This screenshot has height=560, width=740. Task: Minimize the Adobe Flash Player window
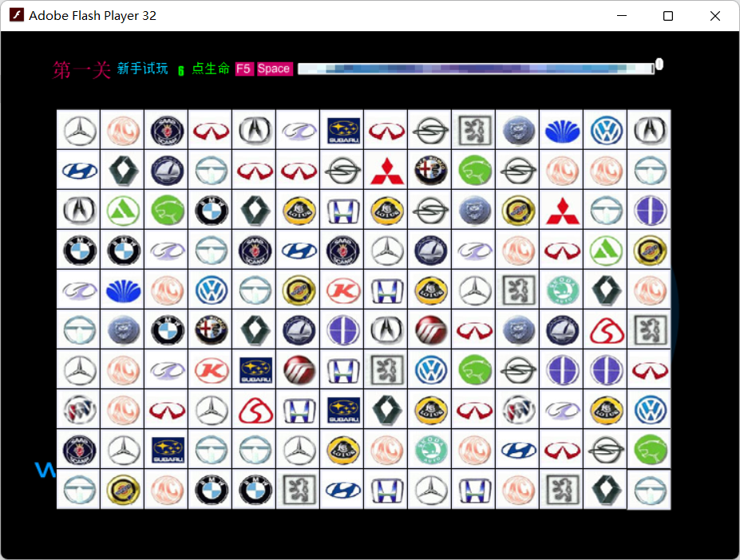(x=622, y=16)
